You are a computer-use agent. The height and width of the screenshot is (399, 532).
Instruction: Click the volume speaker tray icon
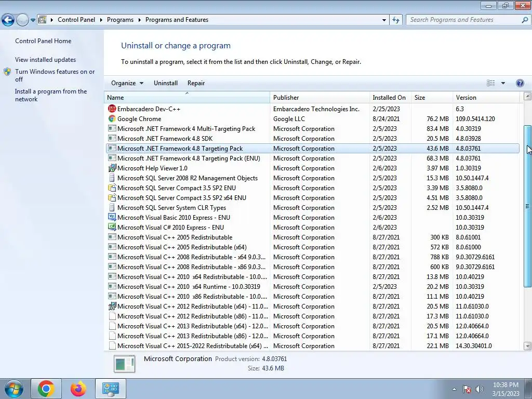point(480,389)
